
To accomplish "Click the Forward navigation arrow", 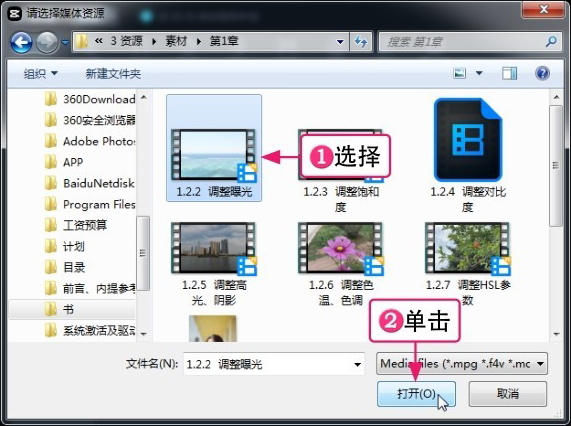I will [x=47, y=43].
